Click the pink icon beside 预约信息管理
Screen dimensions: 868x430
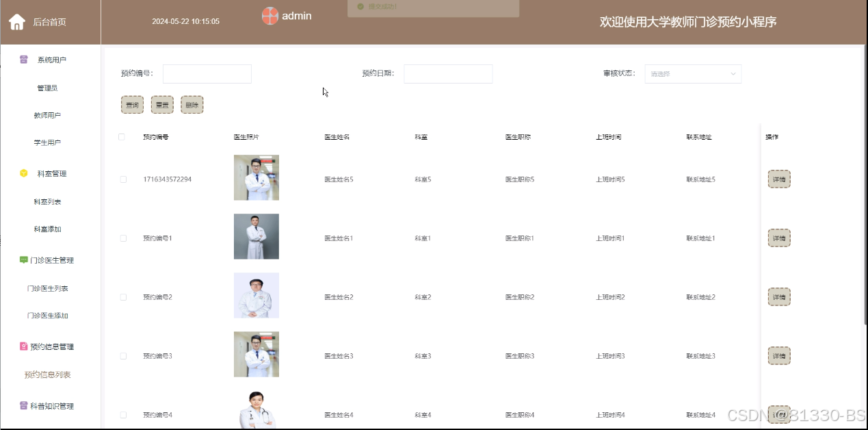pyautogui.click(x=24, y=346)
